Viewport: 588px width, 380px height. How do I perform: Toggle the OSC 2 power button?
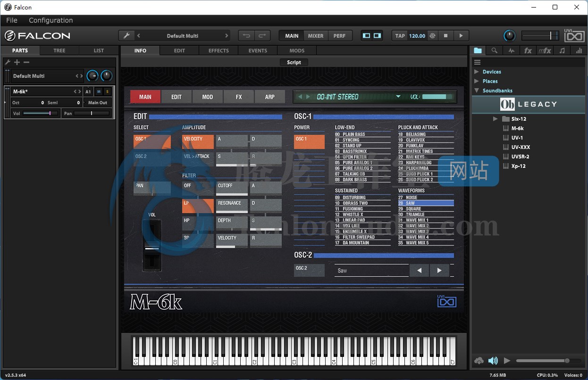[x=309, y=270]
